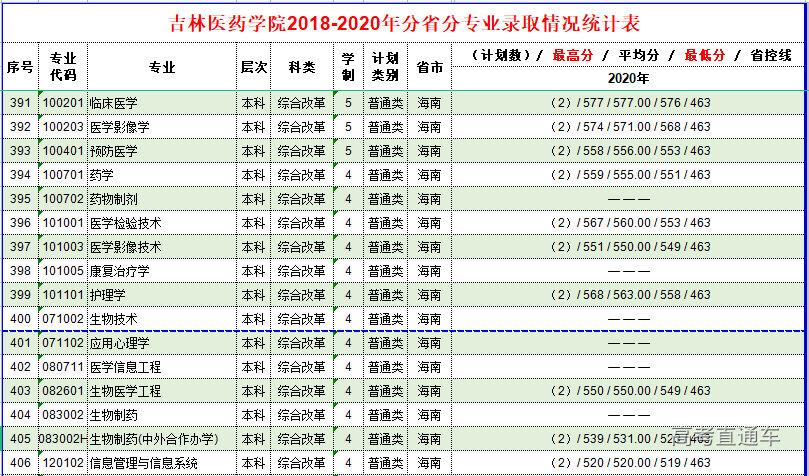Select cell with major 生物医学工程

click(162, 390)
